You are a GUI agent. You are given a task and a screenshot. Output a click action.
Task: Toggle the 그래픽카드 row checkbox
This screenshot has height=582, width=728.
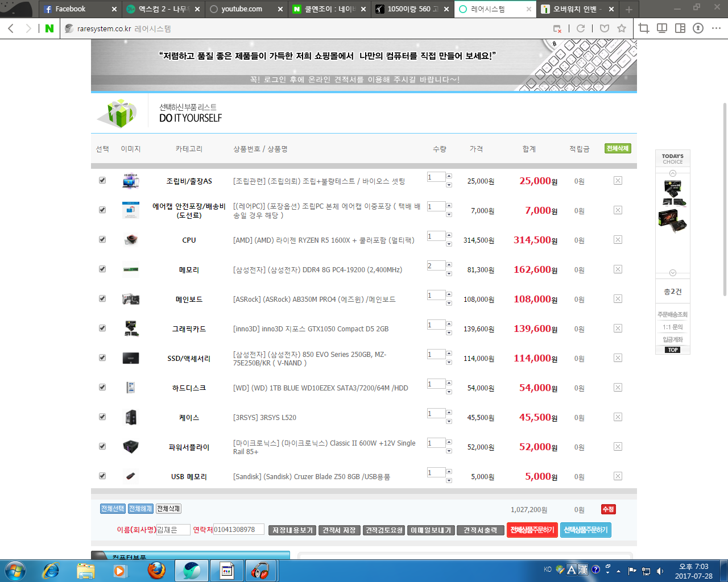point(102,328)
